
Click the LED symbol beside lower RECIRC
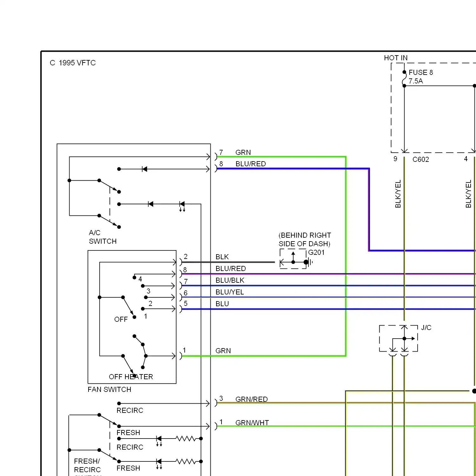tap(159, 440)
